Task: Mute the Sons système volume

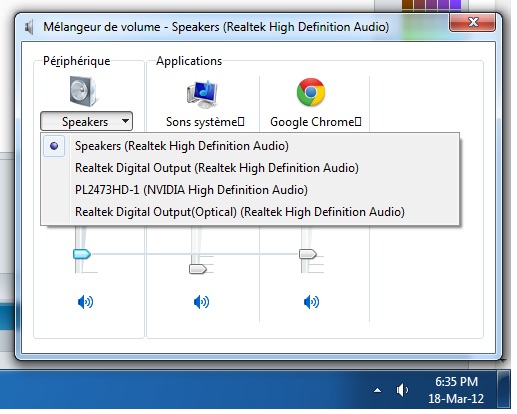Action: [201, 302]
